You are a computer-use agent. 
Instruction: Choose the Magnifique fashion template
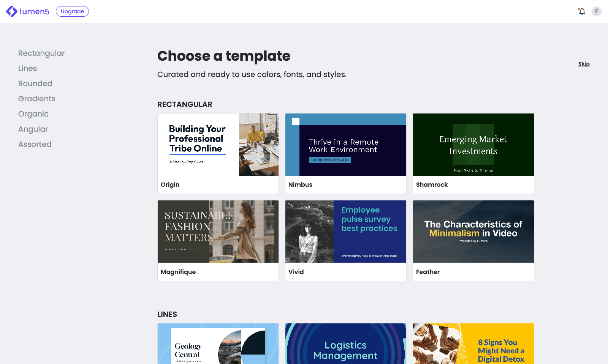point(218,232)
